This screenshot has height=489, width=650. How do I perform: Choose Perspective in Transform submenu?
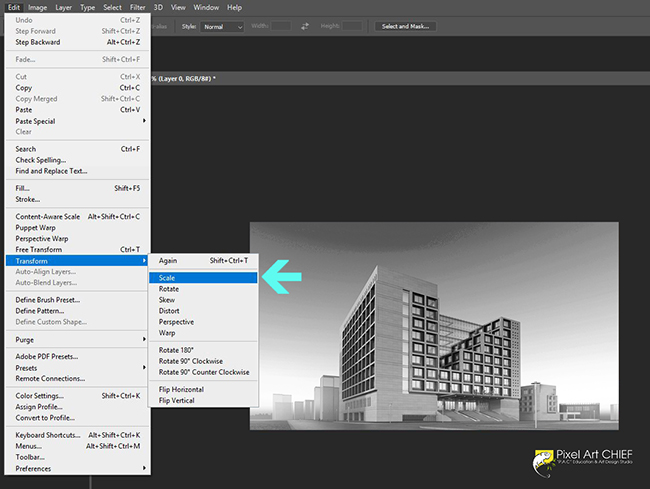click(203, 322)
